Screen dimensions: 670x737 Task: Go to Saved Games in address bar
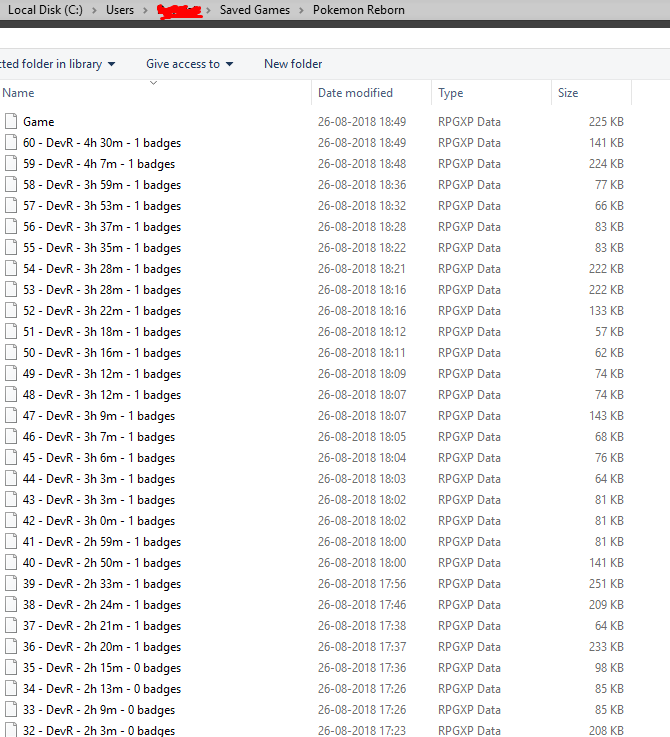click(x=255, y=10)
